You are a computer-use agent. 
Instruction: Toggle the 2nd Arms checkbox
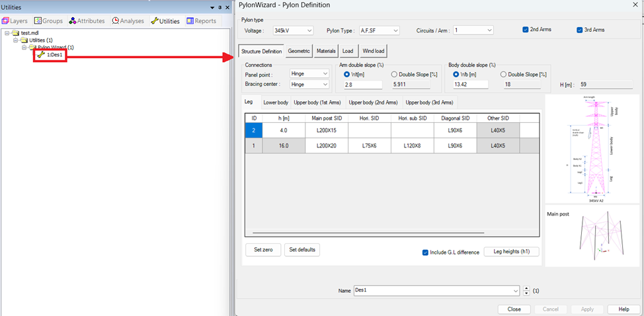[526, 30]
